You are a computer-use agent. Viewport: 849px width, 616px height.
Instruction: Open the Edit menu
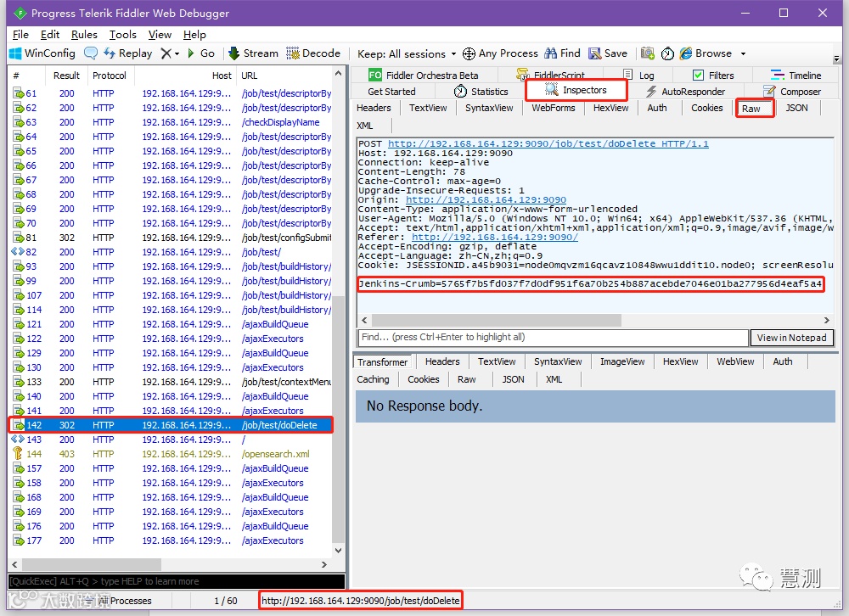[50, 35]
